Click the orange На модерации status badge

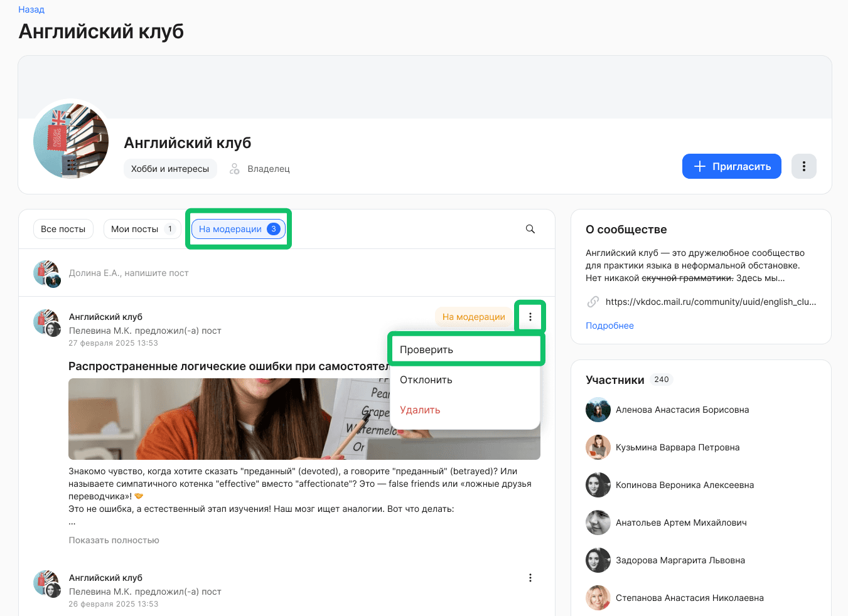(474, 317)
